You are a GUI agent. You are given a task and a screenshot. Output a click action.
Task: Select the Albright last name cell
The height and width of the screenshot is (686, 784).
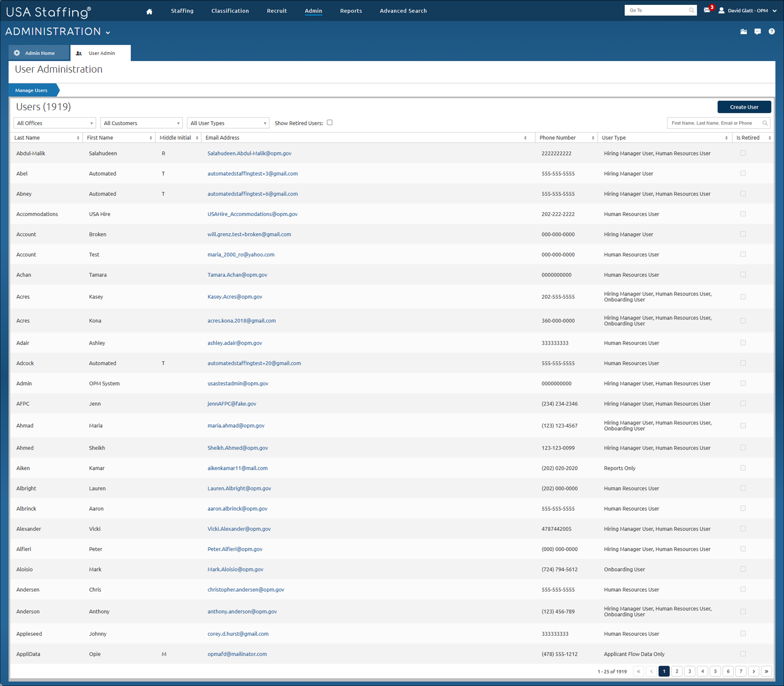26,488
